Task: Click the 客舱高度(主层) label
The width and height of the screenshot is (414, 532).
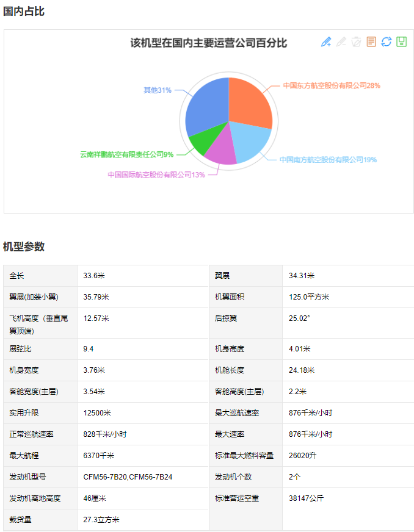Action: tap(239, 392)
